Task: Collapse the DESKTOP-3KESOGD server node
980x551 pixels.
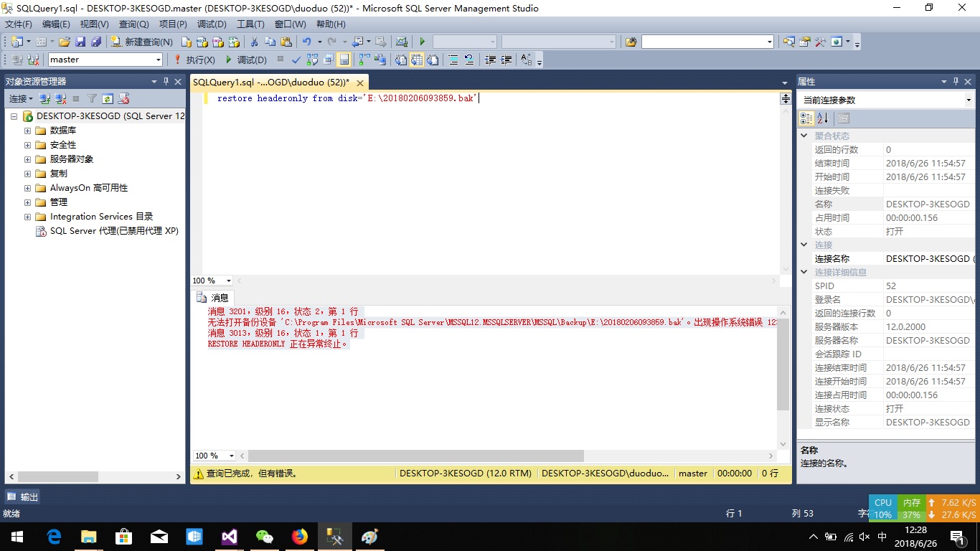Action: (x=14, y=116)
